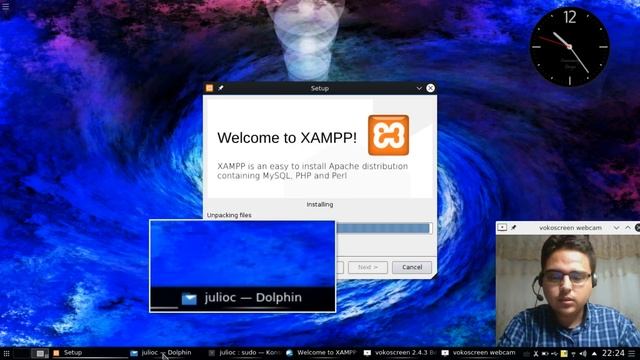This screenshot has width=640, height=360.
Task: Click the analog clock widget
Action: coord(569,47)
